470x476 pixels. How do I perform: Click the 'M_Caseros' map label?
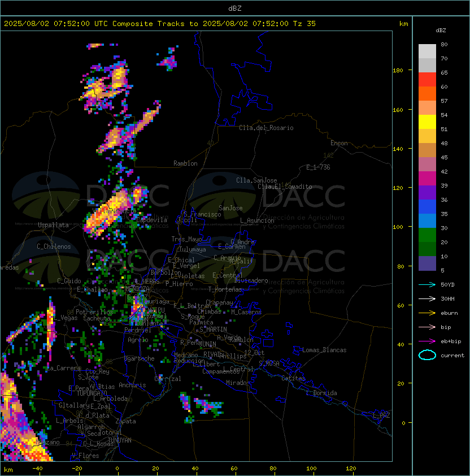coord(246,311)
